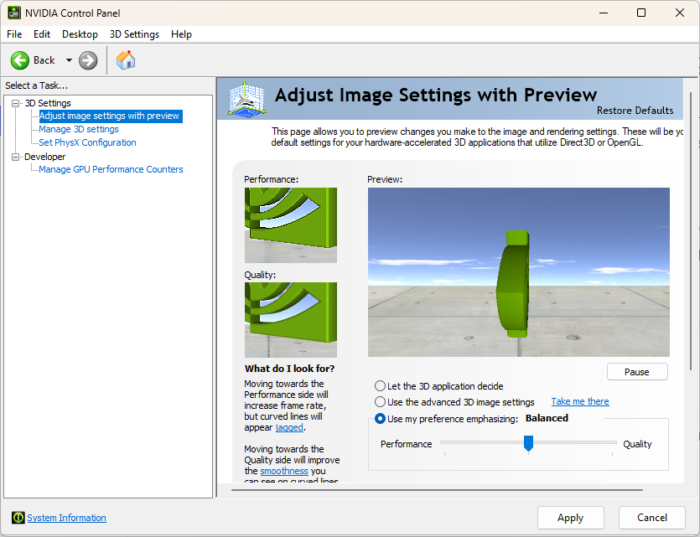This screenshot has width=700, height=537.
Task: Collapse the 3D Settings tree node
Action: tap(15, 103)
